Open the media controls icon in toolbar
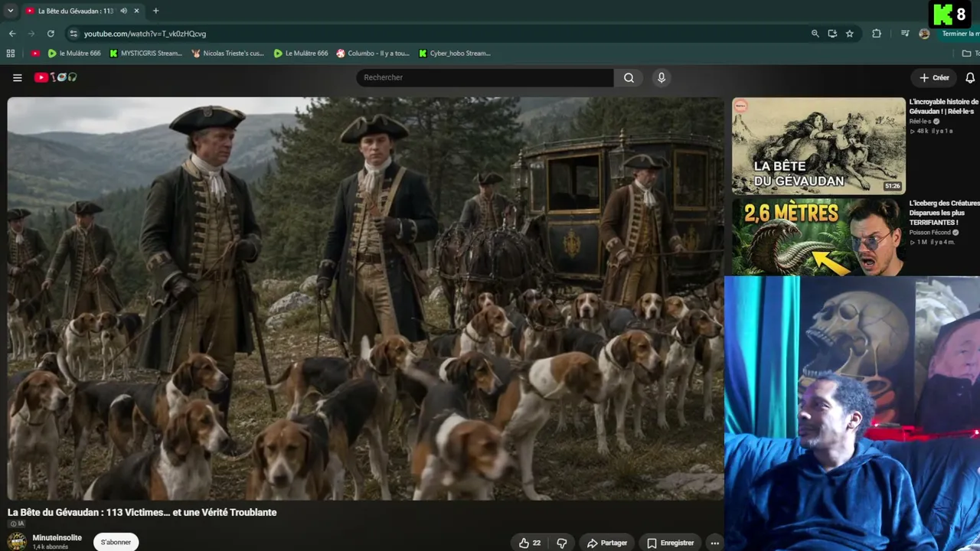The height and width of the screenshot is (551, 980). (905, 34)
